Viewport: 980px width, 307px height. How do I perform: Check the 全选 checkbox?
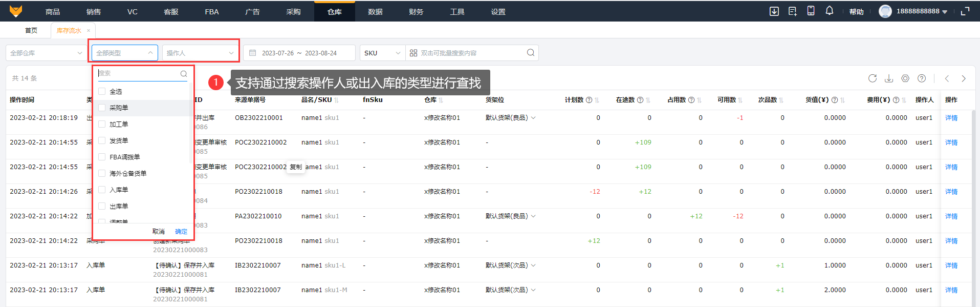coord(102,91)
